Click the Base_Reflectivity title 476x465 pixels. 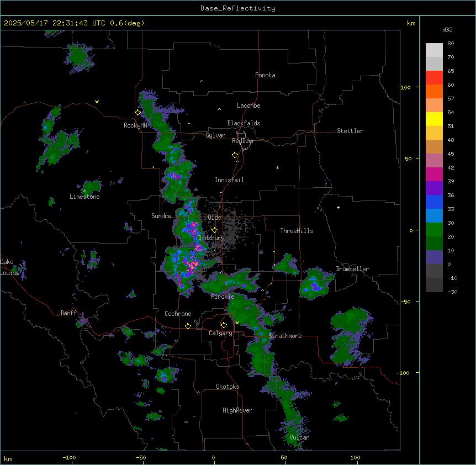[x=238, y=8]
